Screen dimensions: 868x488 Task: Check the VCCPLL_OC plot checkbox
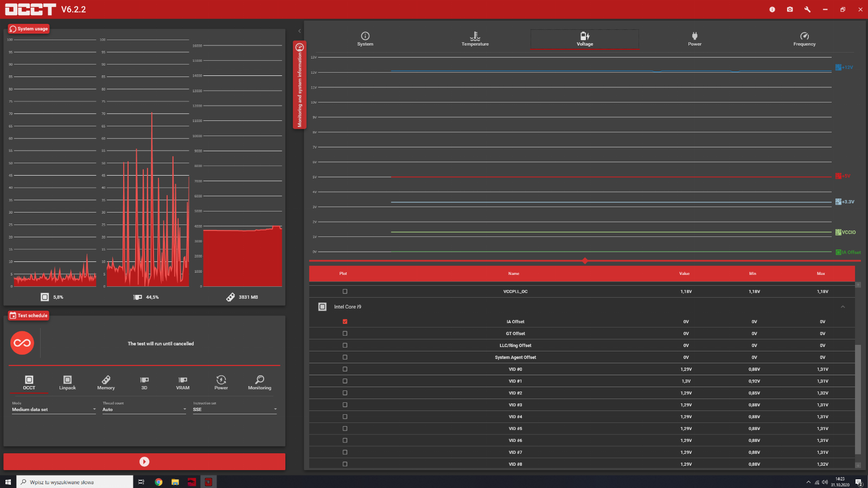tap(345, 291)
